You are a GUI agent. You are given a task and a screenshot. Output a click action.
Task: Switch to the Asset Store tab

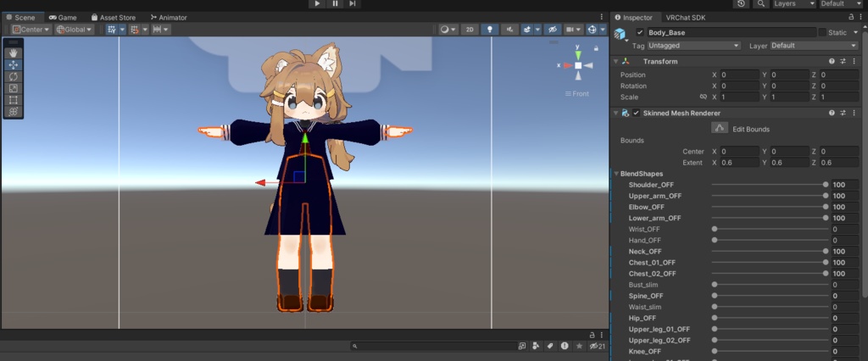tap(113, 17)
